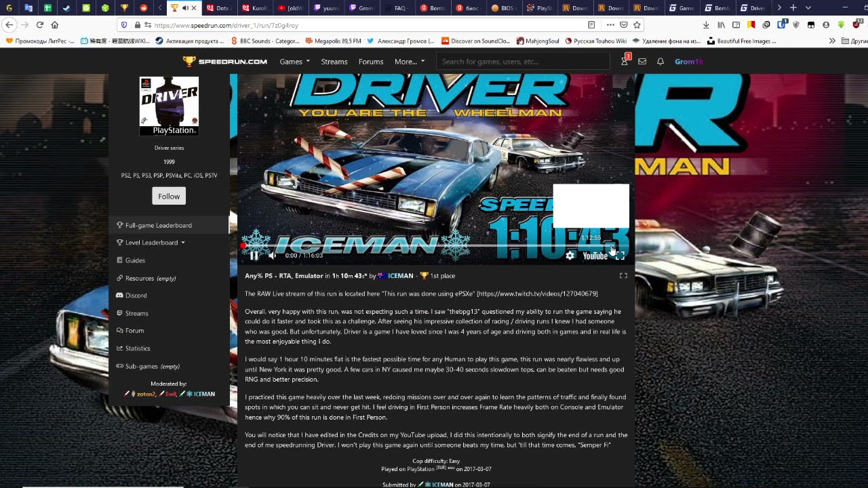Open Megapolis 89,5 FM bookmark

[x=333, y=41]
